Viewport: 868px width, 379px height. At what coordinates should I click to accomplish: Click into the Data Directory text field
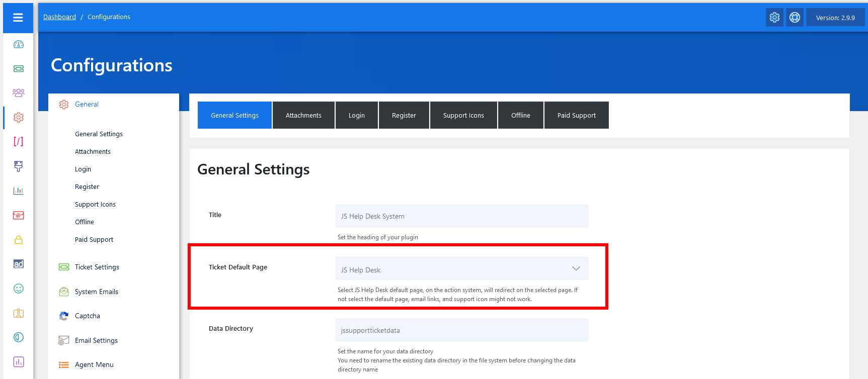461,330
